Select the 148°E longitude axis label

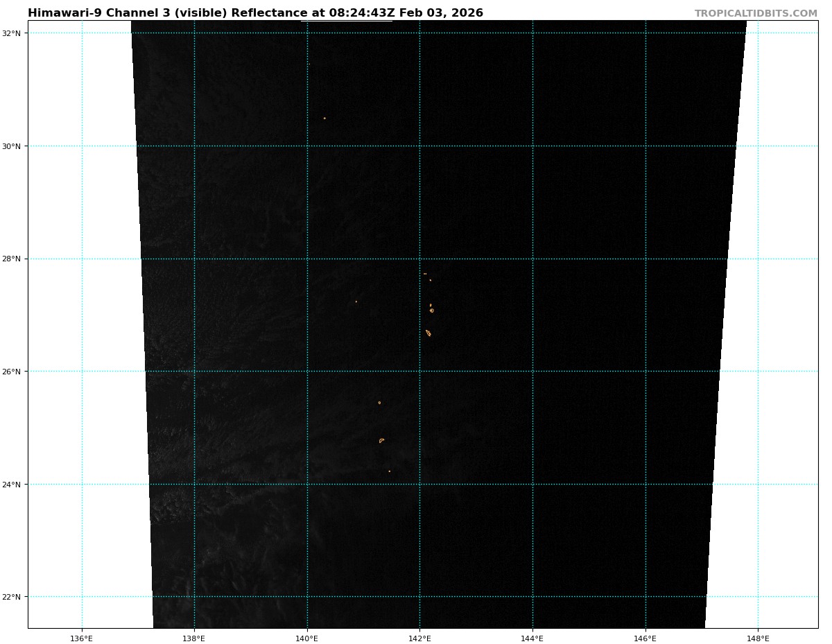coord(758,638)
